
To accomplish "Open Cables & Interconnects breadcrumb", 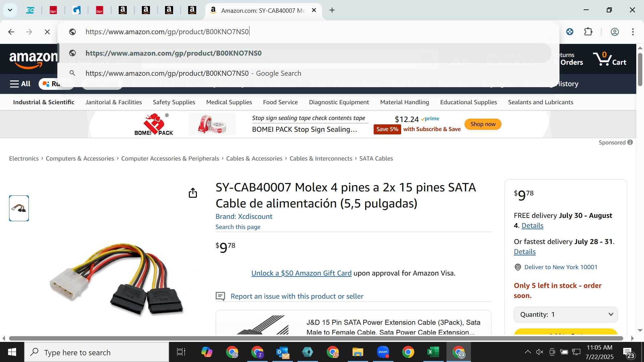I will point(321,159).
